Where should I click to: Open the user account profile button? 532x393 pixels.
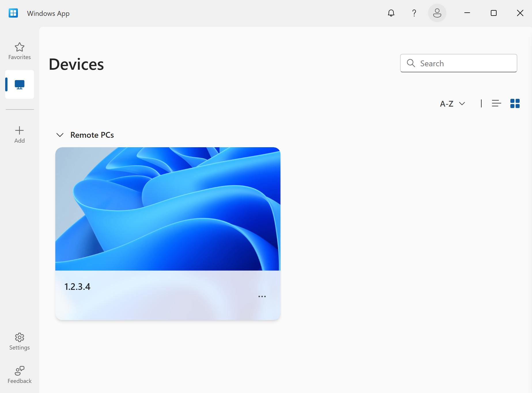tap(437, 13)
